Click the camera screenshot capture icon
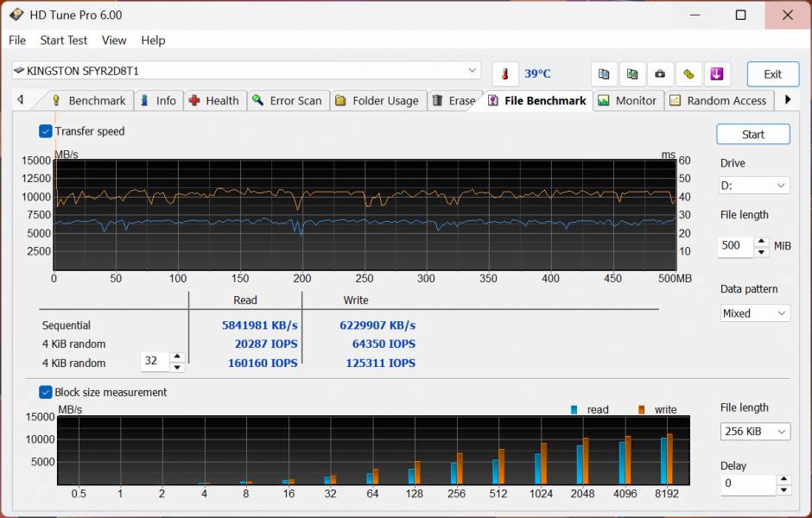This screenshot has width=812, height=518. pos(660,74)
